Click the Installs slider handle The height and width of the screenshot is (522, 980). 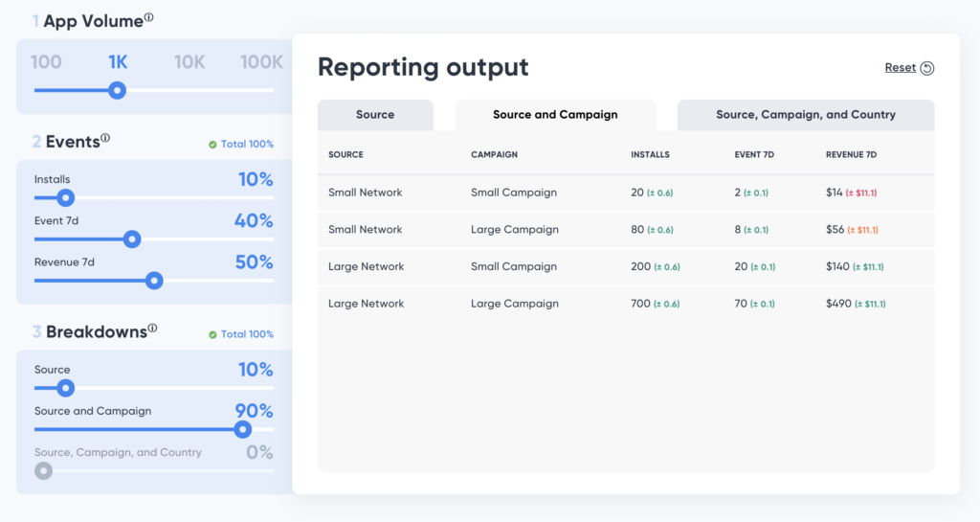pos(65,198)
